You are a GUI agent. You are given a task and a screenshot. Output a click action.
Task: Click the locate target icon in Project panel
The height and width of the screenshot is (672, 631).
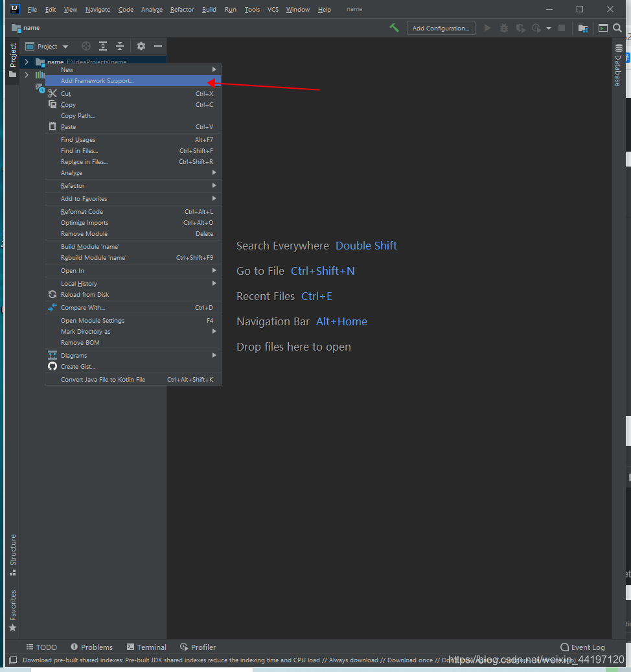(x=86, y=46)
